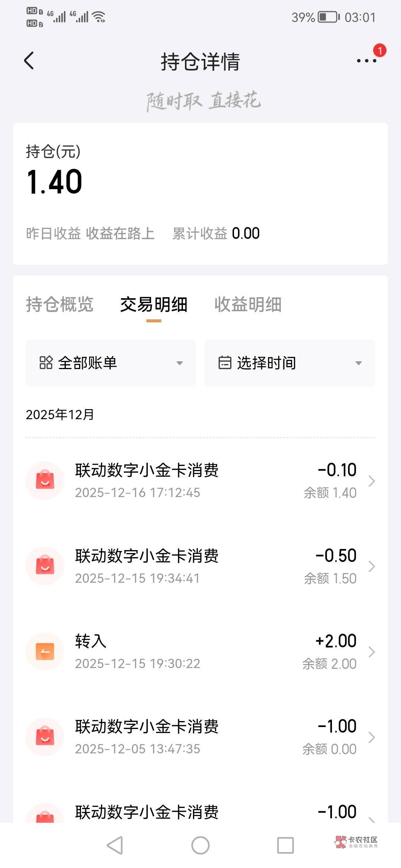The height and width of the screenshot is (868, 401).
Task: Open the 全部账单 bill type dropdown
Action: 111,363
